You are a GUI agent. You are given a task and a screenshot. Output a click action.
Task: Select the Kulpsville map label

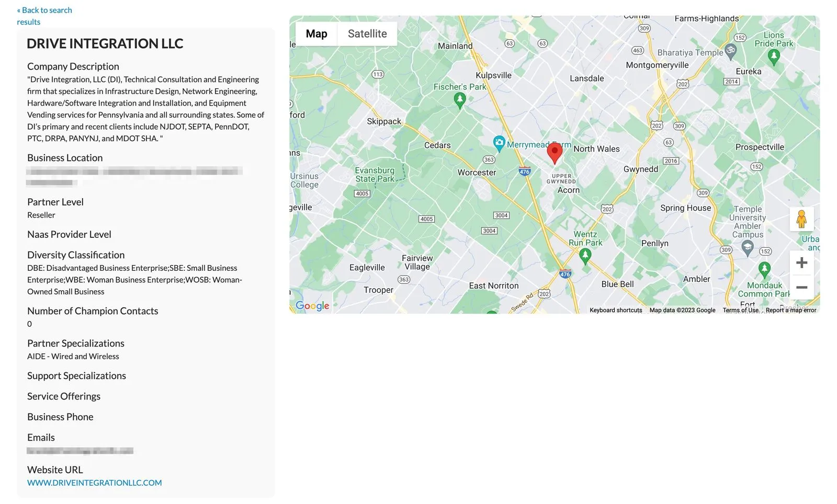tap(493, 75)
